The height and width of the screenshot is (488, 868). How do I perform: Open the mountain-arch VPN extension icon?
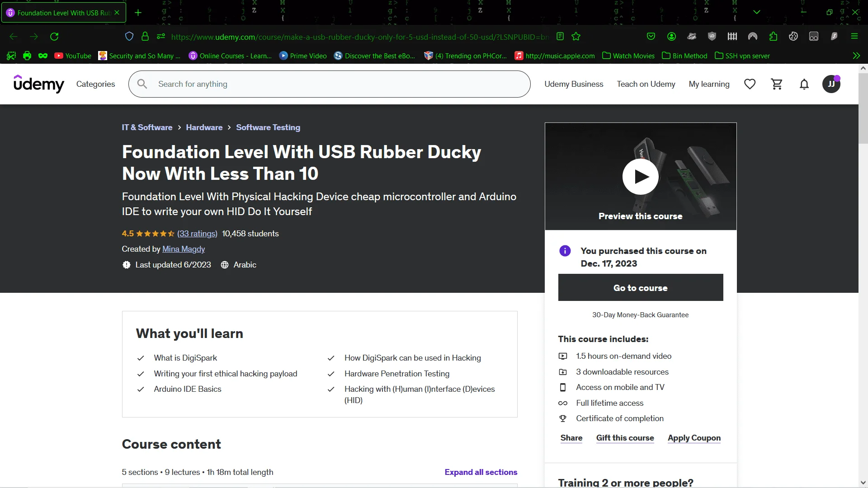(x=753, y=37)
